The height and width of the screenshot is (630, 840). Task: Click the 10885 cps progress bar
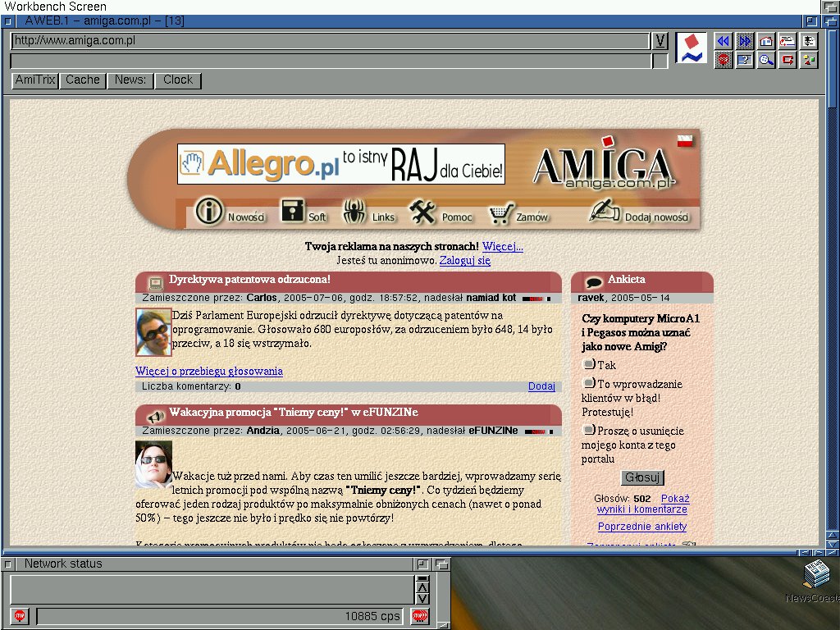tap(221, 616)
